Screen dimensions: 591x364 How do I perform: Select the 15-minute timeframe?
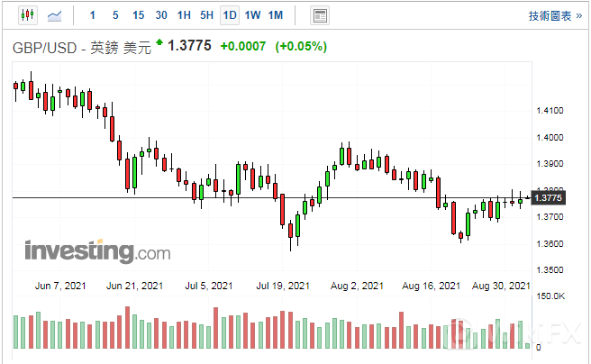(137, 15)
